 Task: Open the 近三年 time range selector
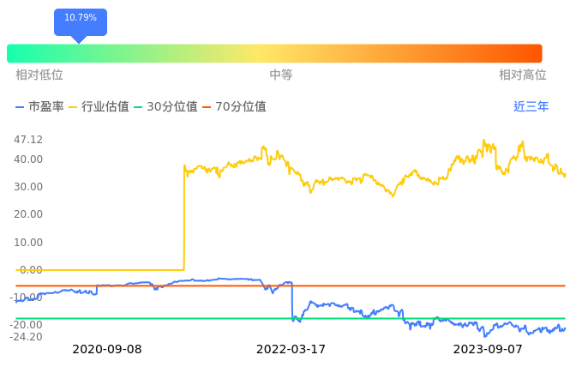click(x=531, y=107)
